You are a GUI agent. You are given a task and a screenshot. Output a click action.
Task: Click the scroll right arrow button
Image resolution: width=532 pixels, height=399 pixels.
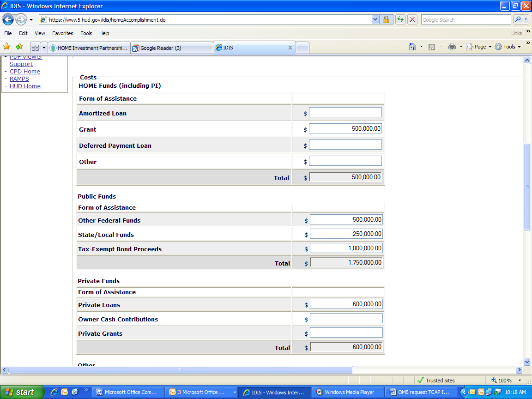(519, 369)
